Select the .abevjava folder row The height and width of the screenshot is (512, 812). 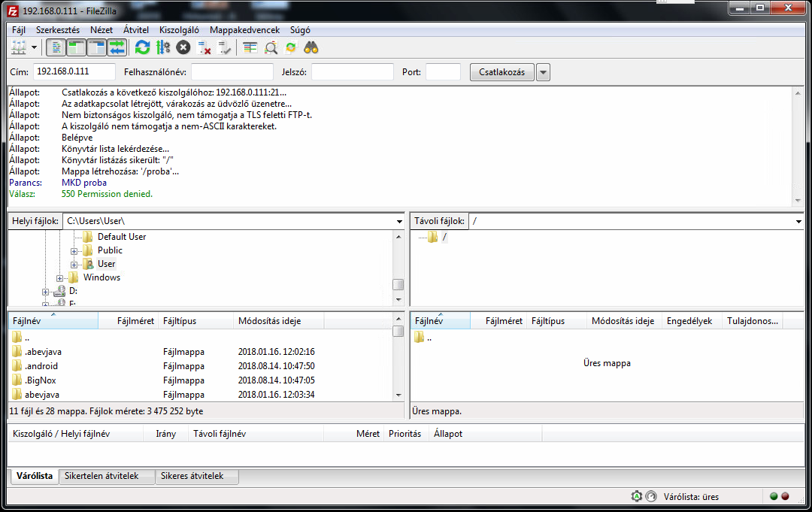(x=201, y=352)
